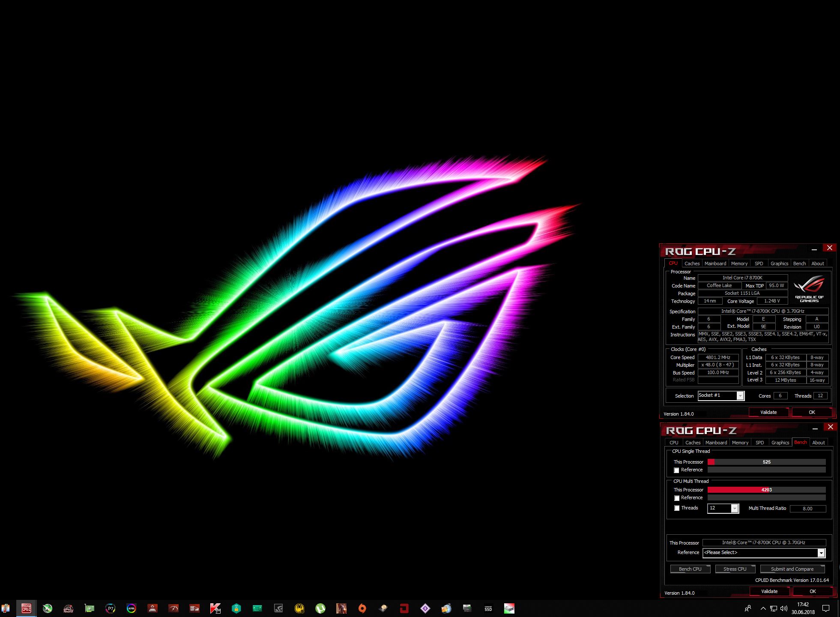Viewport: 840px width, 617px height.
Task: Open the game character portrait taskbar icon
Action: (x=341, y=608)
